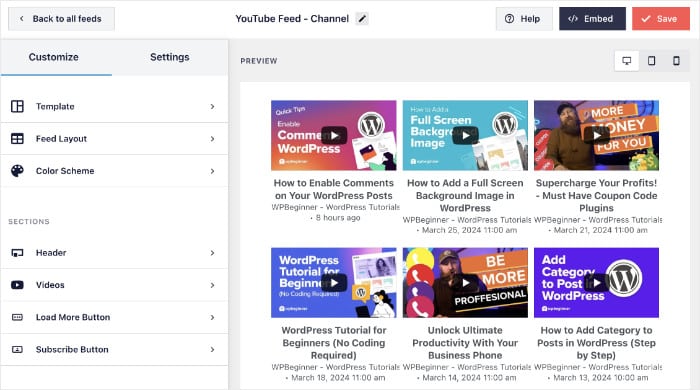Screen dimensions: 700x390
Task: Open the Header section item
Action: point(114,253)
